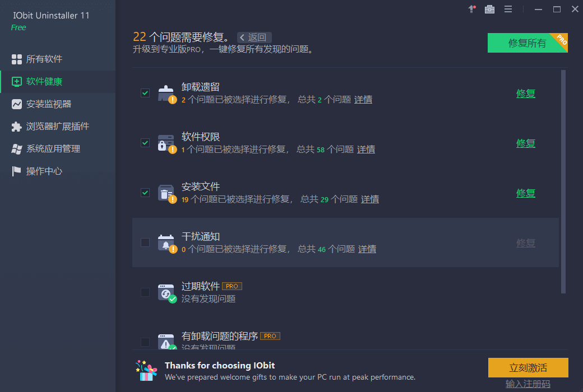Click the vertical scrollbar of issue list
The width and height of the screenshot is (583, 392).
click(563, 181)
